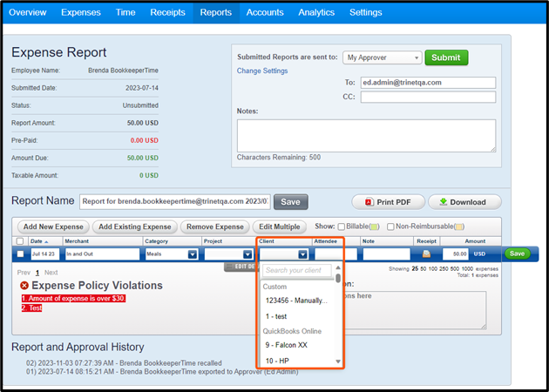Click the Date column sort arrow
This screenshot has height=392, width=549.
pos(48,241)
